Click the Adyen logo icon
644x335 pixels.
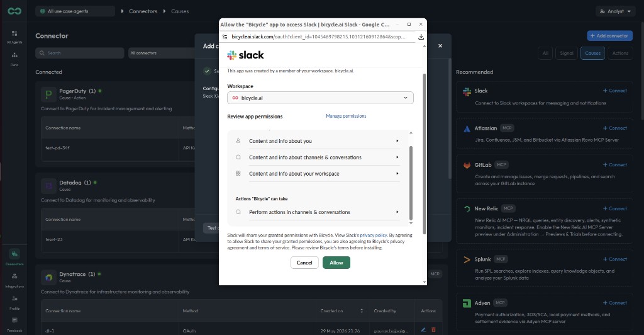tap(467, 304)
